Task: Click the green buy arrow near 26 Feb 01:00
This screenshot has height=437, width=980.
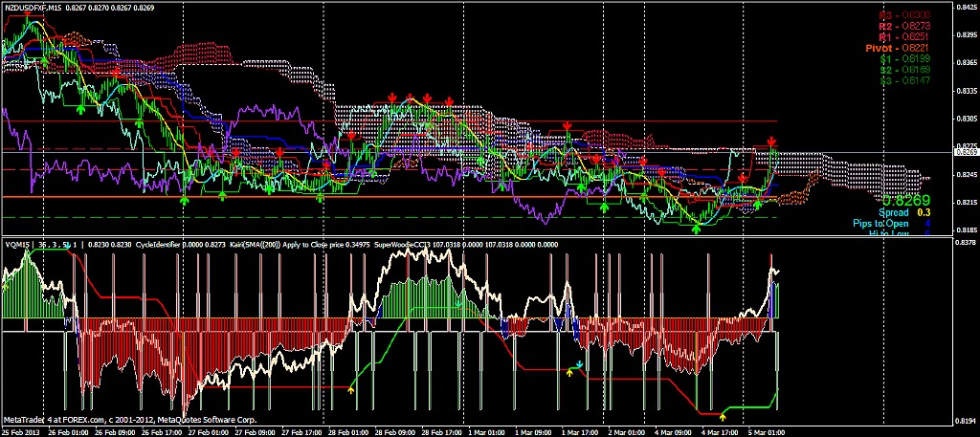Action: point(81,110)
